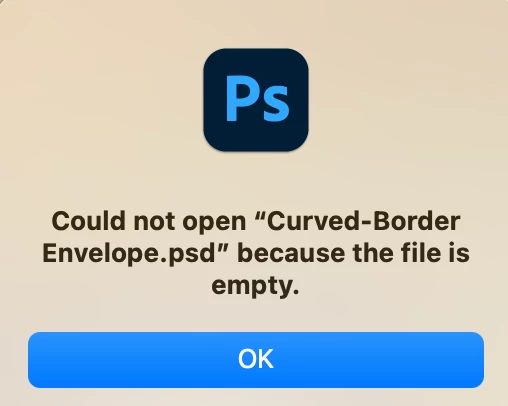Click the Photoshop Ps app icon
This screenshot has height=406, width=508.
click(x=256, y=100)
